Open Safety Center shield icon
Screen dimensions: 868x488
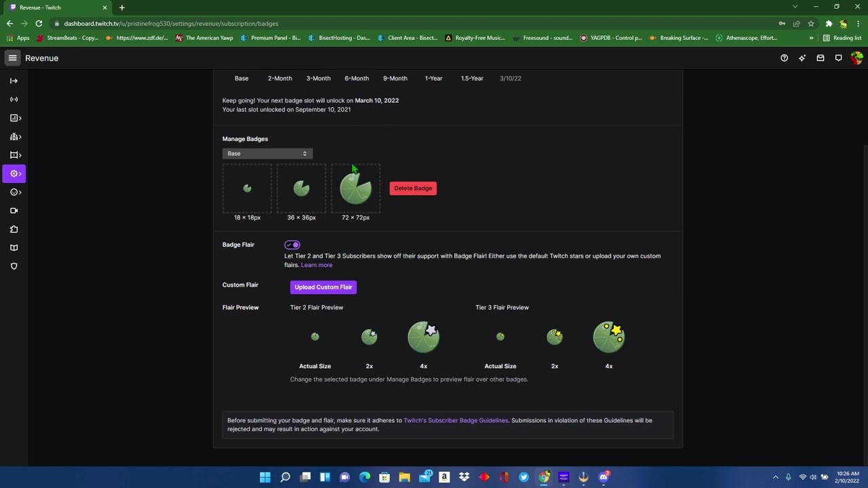click(14, 266)
